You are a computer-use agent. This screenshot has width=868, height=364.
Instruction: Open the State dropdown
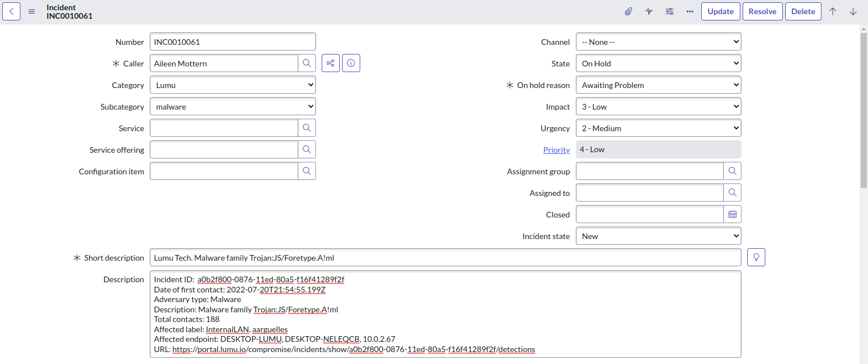(x=658, y=64)
